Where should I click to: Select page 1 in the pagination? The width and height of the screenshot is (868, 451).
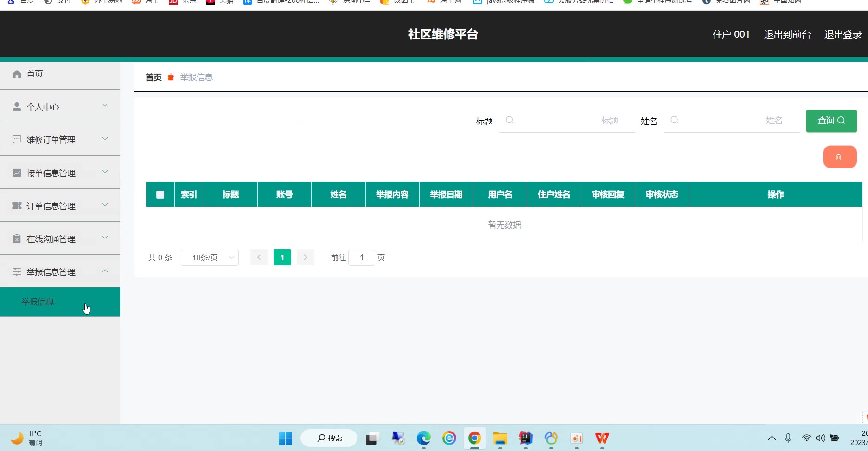(x=282, y=258)
